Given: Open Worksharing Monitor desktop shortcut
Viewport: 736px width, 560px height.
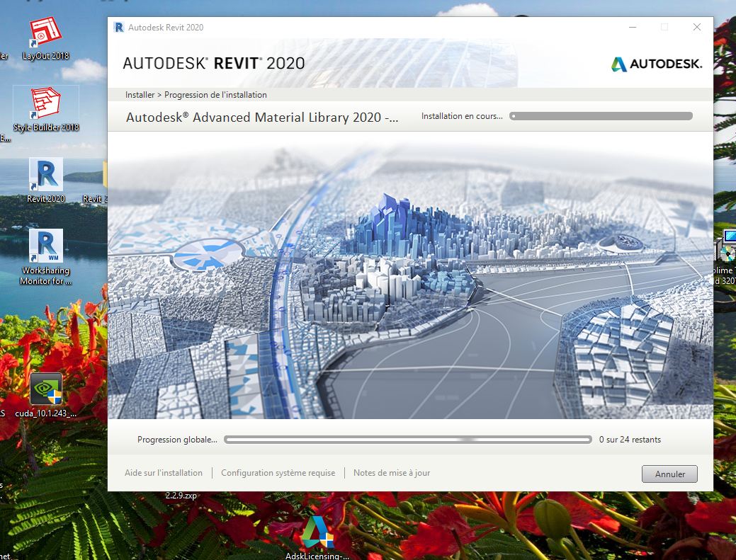Looking at the screenshot, I should [x=45, y=257].
